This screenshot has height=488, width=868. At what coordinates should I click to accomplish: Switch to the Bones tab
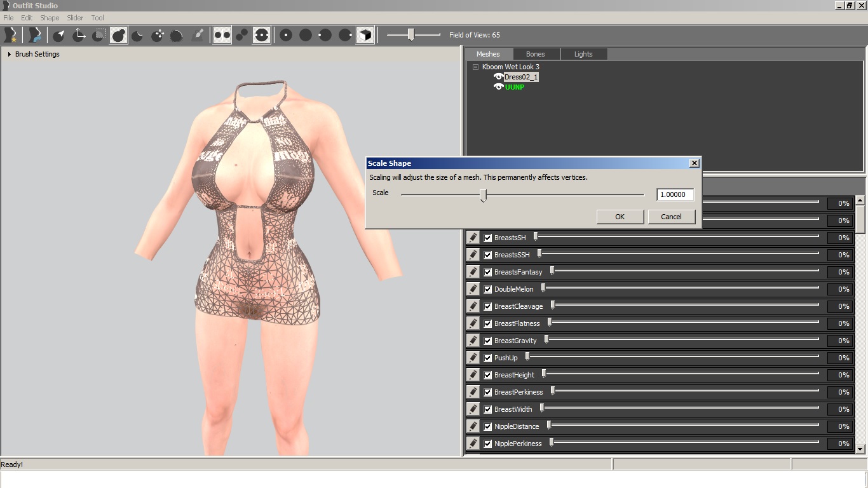(536, 54)
